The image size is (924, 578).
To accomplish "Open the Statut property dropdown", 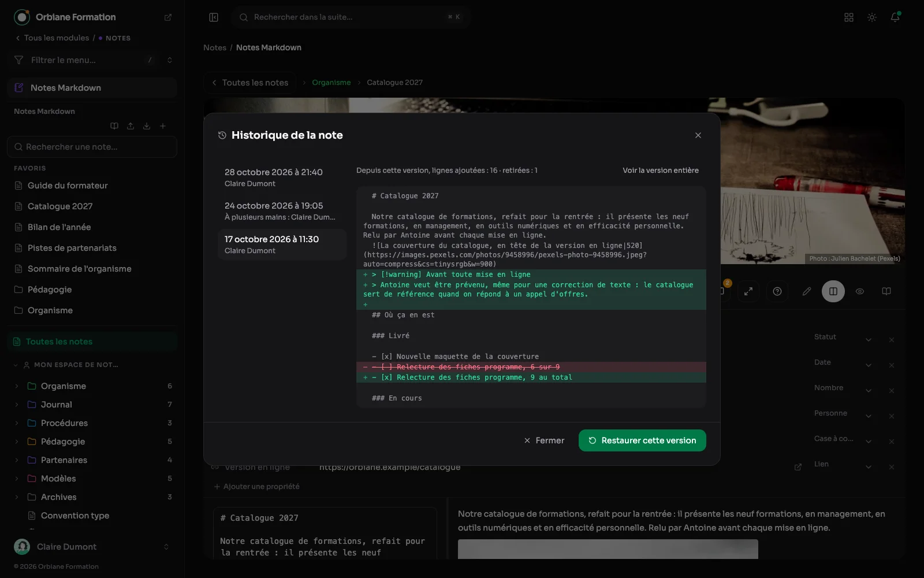I will 869,340.
